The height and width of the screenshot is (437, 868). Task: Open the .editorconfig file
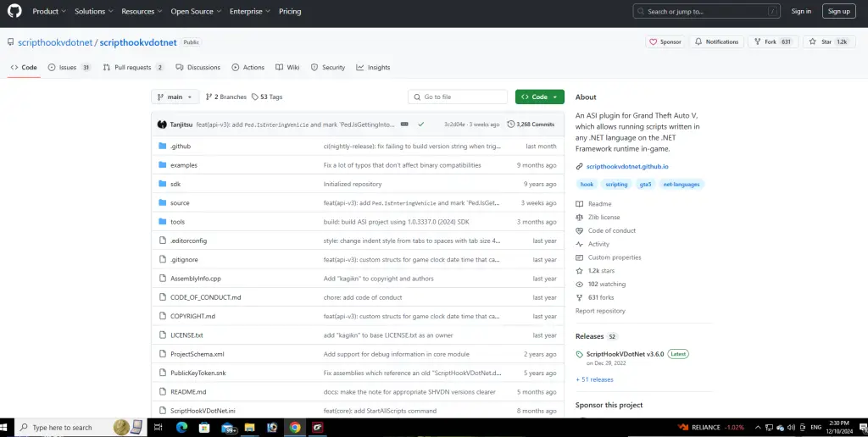coord(189,241)
